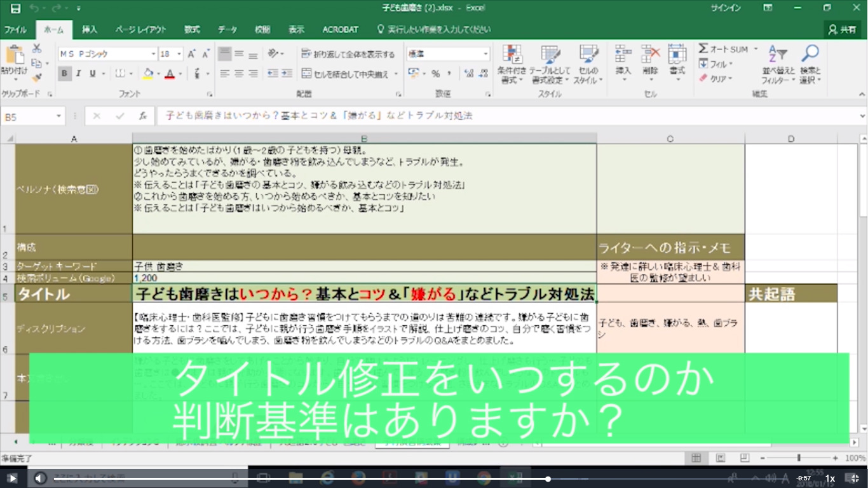868x488 pixels.
Task: Open the font name dropdown
Action: coord(153,54)
